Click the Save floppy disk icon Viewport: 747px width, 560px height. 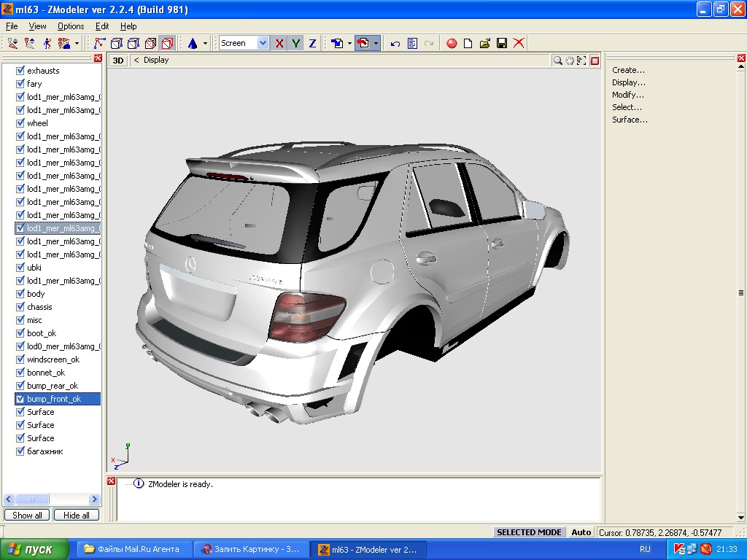click(x=502, y=43)
